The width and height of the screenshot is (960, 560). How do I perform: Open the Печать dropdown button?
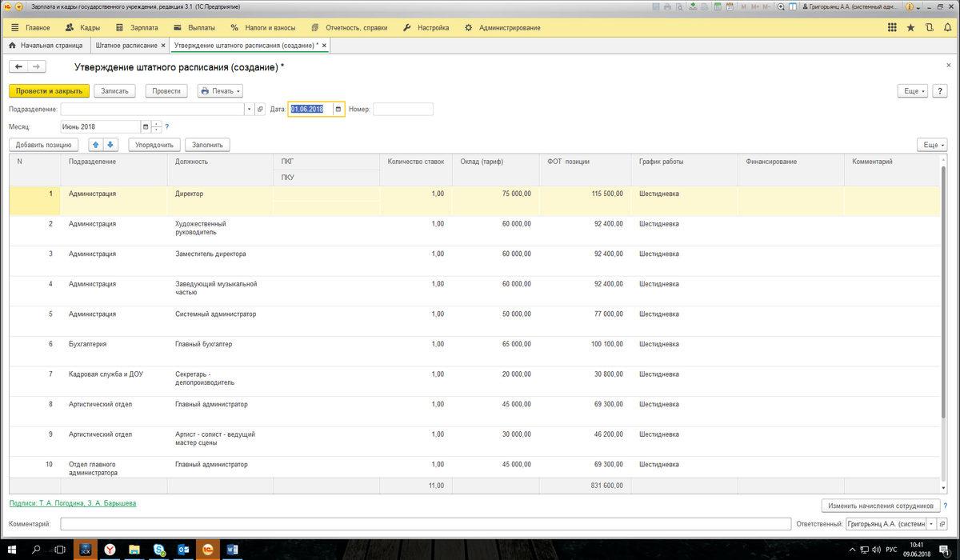pos(220,91)
